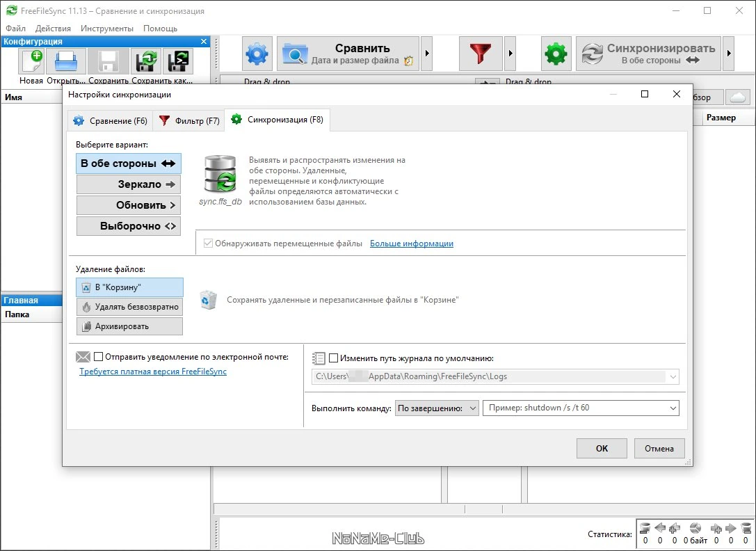Click delete-left statistics icon

point(645,528)
